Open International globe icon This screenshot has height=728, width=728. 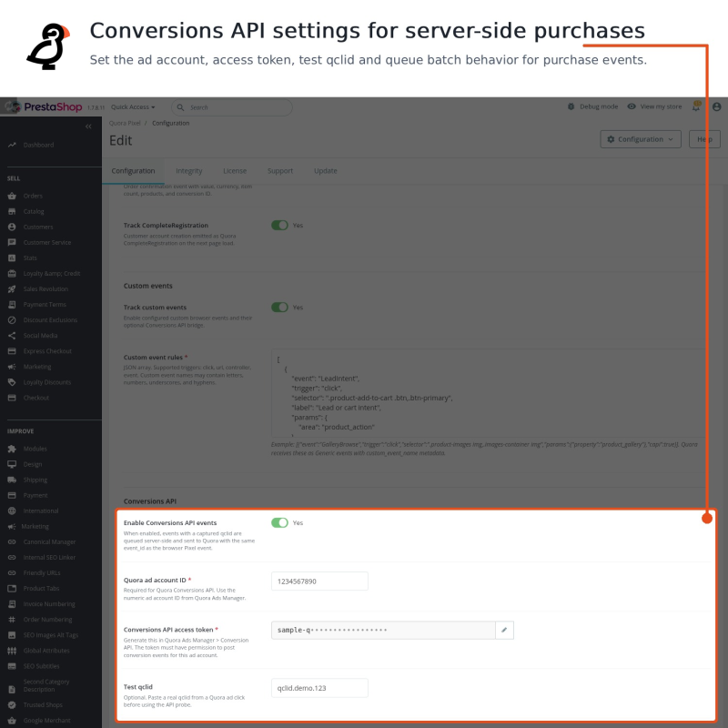point(12,511)
